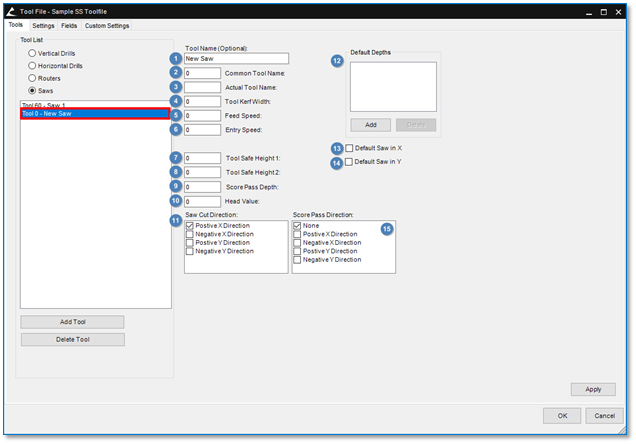Check Score Pass Negative X Direction
Viewport: 636px width, 444px height.
tap(297, 242)
